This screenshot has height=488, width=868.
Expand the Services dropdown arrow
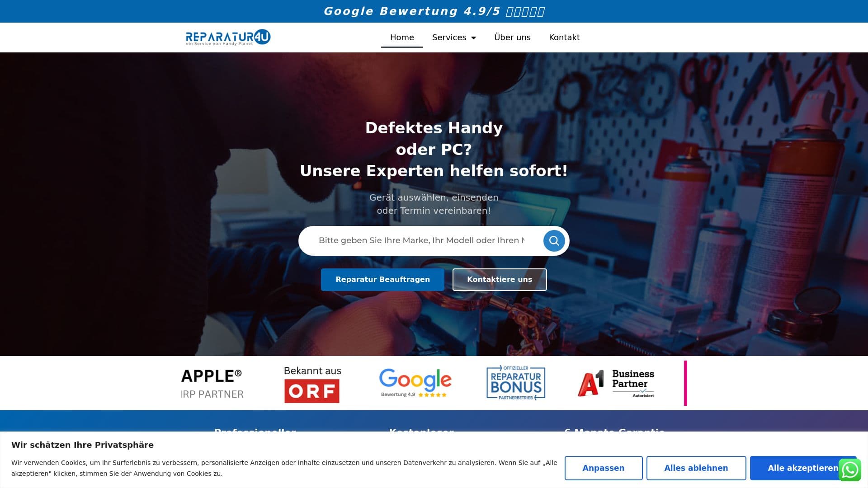[473, 38]
